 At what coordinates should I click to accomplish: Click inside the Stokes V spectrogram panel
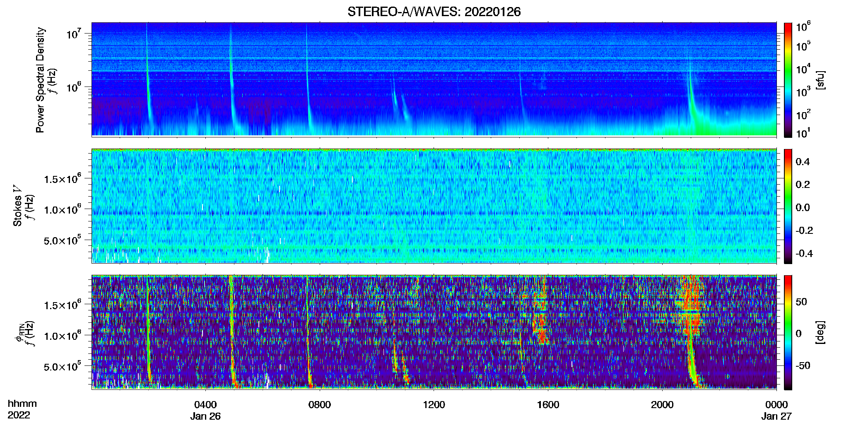tap(434, 206)
